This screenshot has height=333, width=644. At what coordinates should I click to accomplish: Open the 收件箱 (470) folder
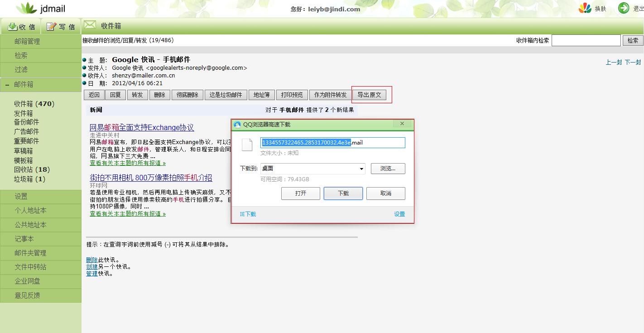pyautogui.click(x=34, y=104)
